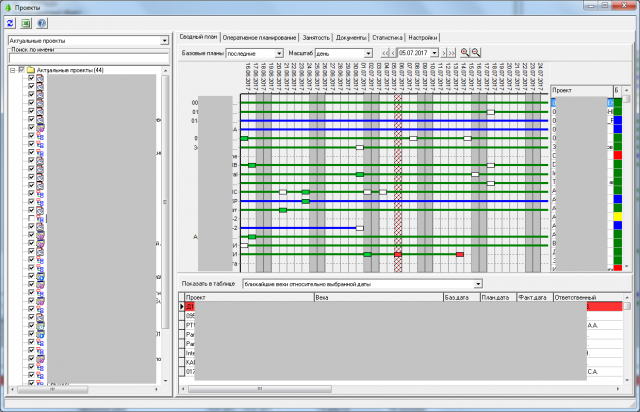Click the Ответственный column header

click(x=588, y=297)
